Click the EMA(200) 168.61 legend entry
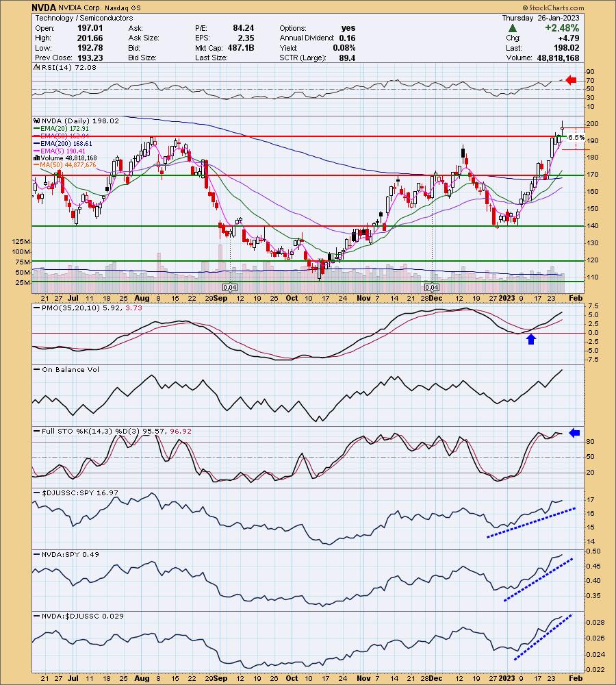Screen dimensions: 616x685 [63, 143]
